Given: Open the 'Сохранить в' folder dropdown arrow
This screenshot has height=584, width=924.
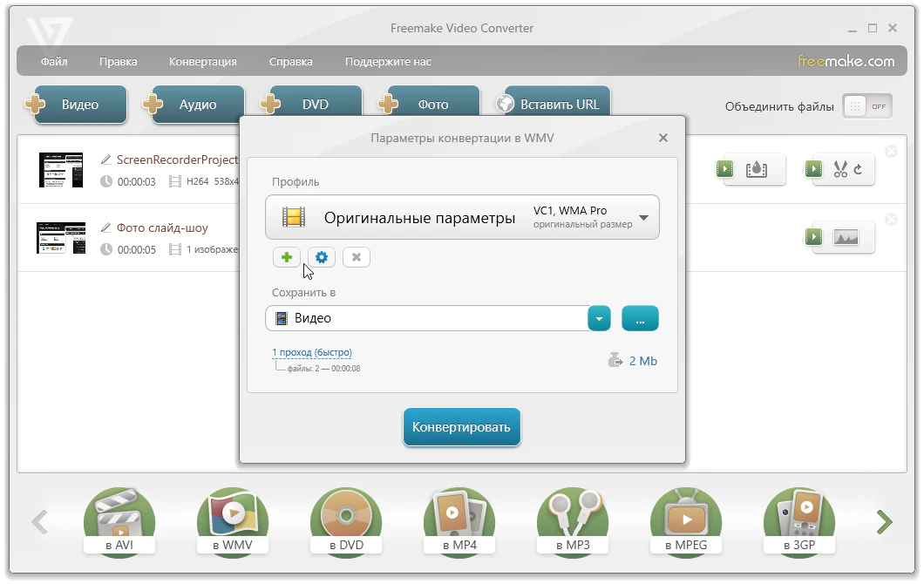Looking at the screenshot, I should pos(599,319).
